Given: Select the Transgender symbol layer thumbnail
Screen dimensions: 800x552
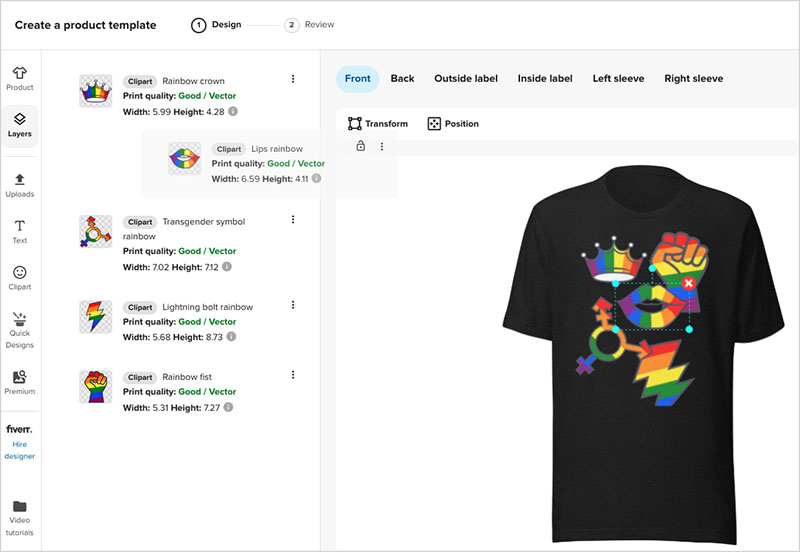Looking at the screenshot, I should tap(95, 231).
